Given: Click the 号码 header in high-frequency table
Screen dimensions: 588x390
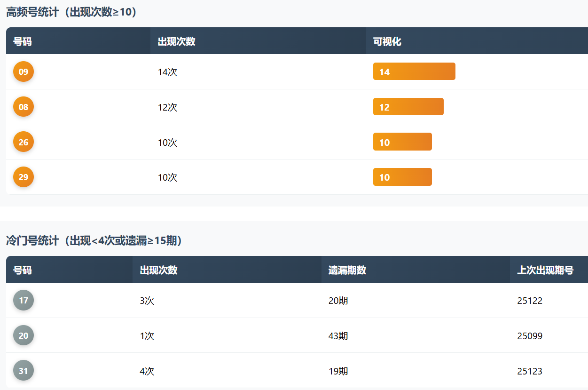Looking at the screenshot, I should tap(23, 41).
